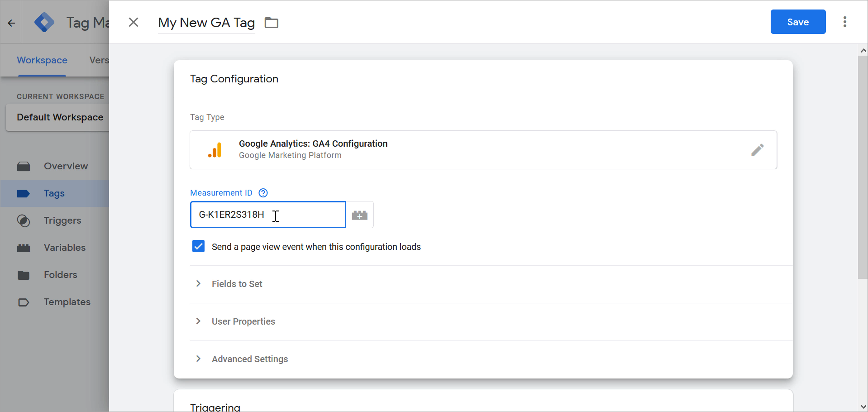Click the Templates outline icon
Image resolution: width=868 pixels, height=412 pixels.
pyautogui.click(x=24, y=302)
